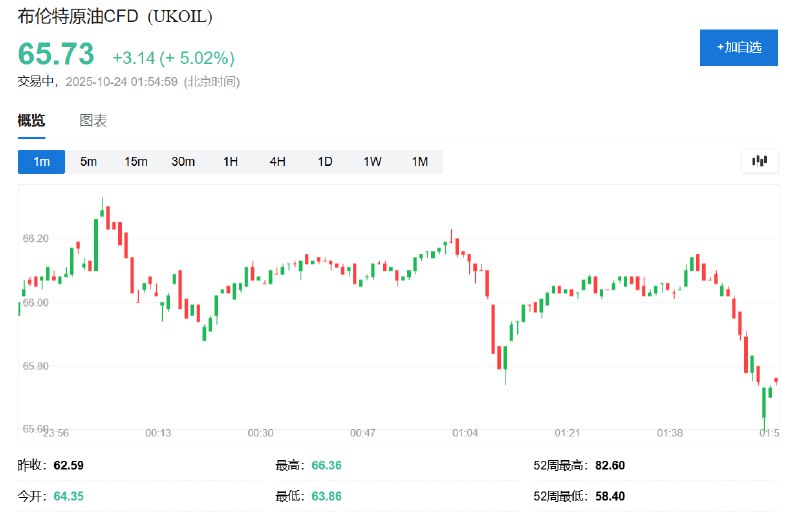This screenshot has width=800, height=515.
Task: Click the 01:04 time axis label
Action: tap(465, 433)
